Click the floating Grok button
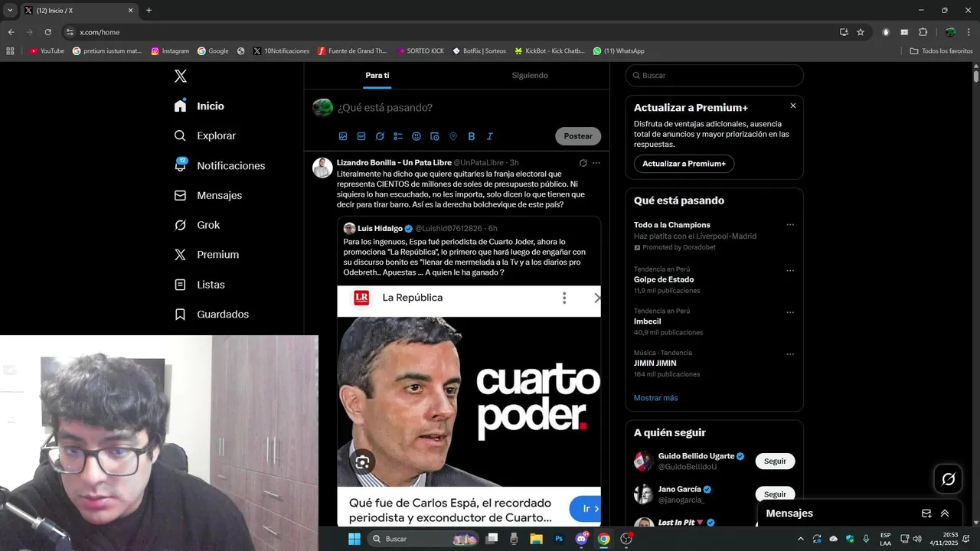Viewport: 980px width, 551px height. coord(948,479)
